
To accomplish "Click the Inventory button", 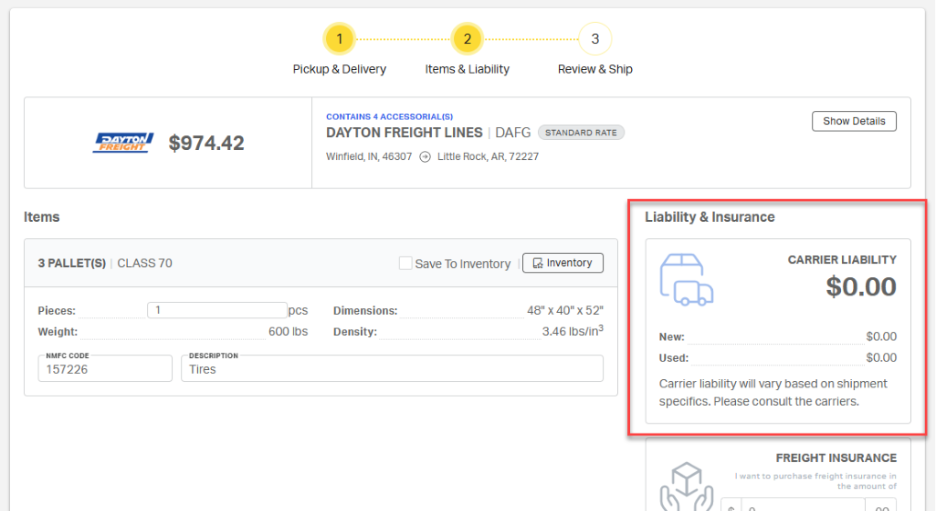I will point(563,263).
